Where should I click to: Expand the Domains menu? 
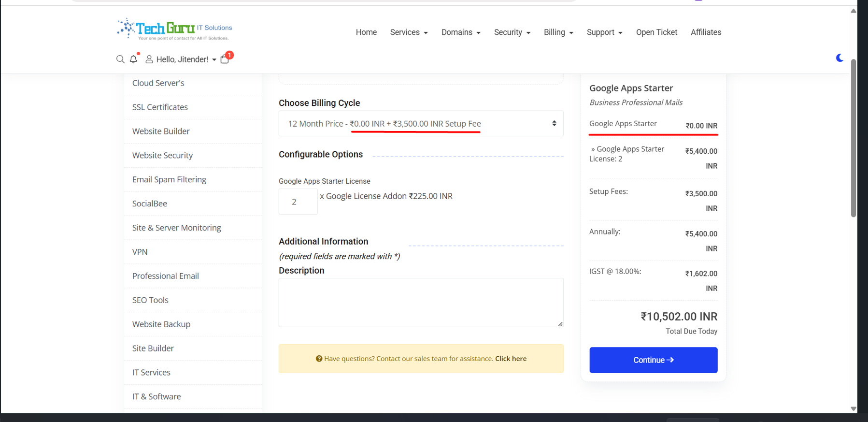tap(461, 32)
